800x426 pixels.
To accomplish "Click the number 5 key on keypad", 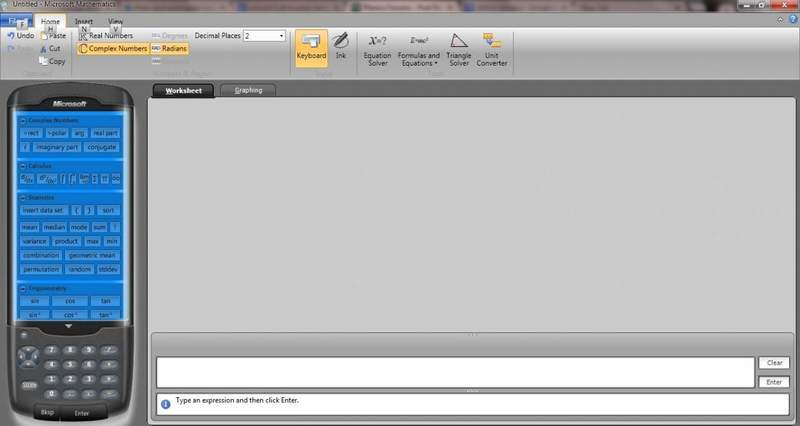I will coord(70,364).
